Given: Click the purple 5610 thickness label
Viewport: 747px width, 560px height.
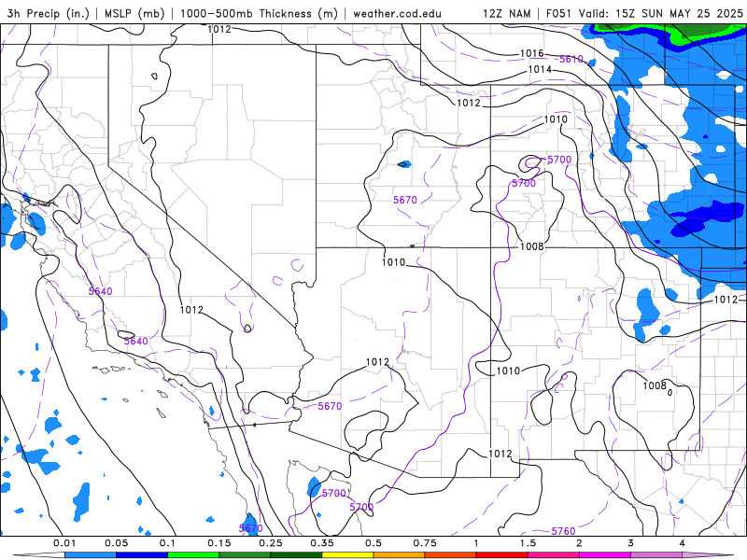Looking at the screenshot, I should tap(571, 59).
